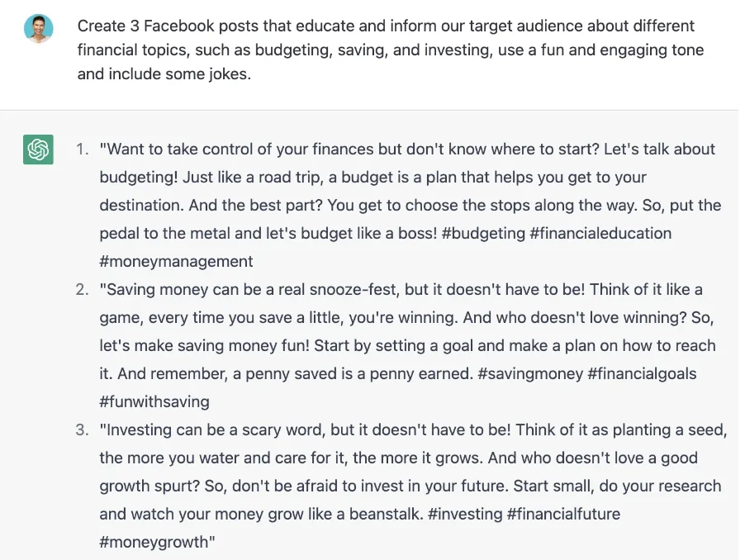Image resolution: width=745 pixels, height=560 pixels.
Task: Select the #budgeting hashtag
Action: [x=483, y=233]
